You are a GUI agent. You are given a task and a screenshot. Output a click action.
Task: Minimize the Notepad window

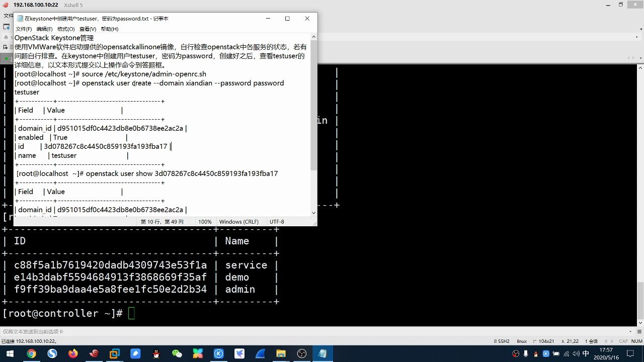click(267, 19)
